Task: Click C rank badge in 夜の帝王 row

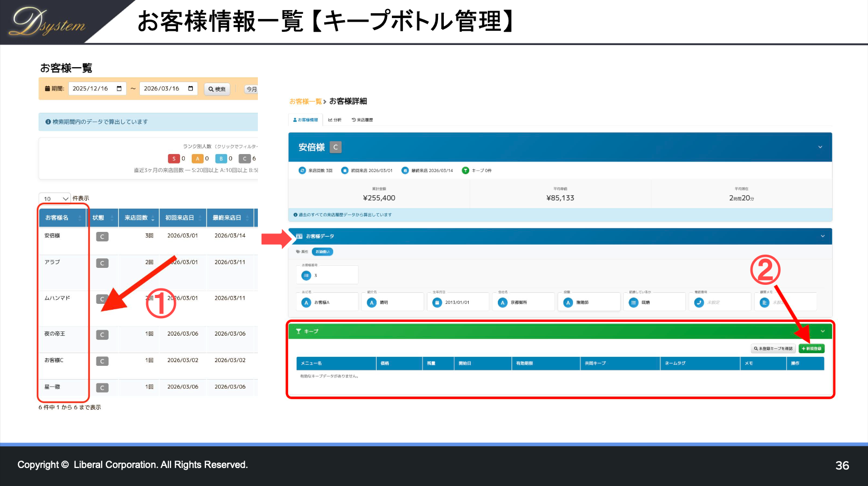Action: pyautogui.click(x=102, y=335)
